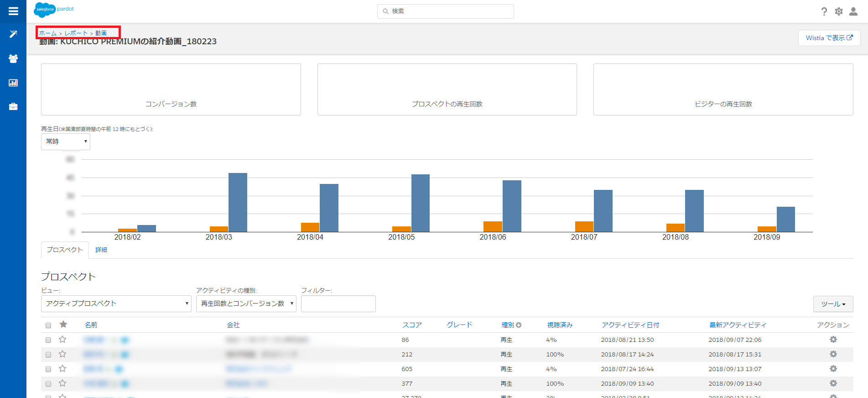Open the アクティブプロスペクト view dropdown
The width and height of the screenshot is (868, 398).
point(116,304)
